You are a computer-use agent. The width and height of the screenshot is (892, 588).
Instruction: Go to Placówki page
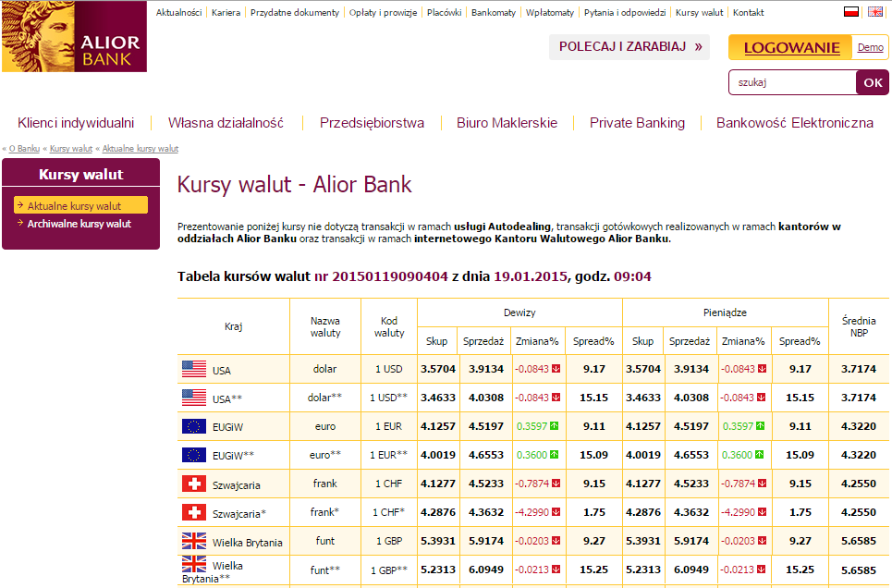pos(445,13)
